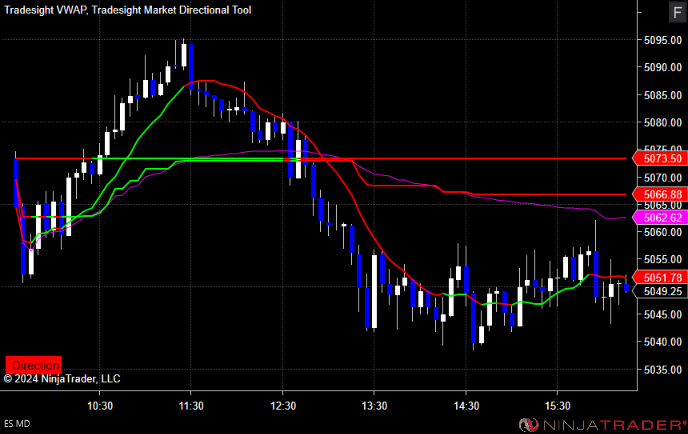Click the 14:30 time axis label

(466, 405)
